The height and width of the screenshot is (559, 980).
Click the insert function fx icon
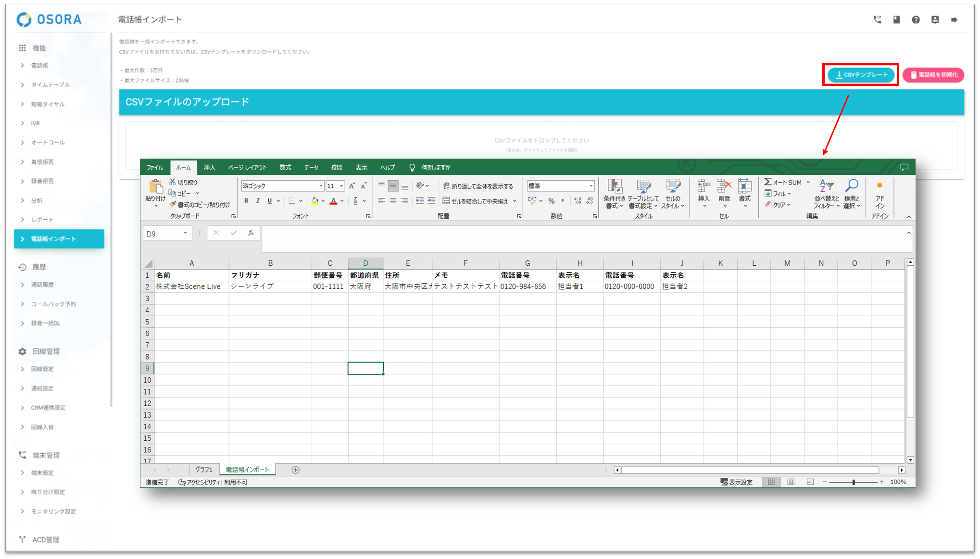click(251, 233)
